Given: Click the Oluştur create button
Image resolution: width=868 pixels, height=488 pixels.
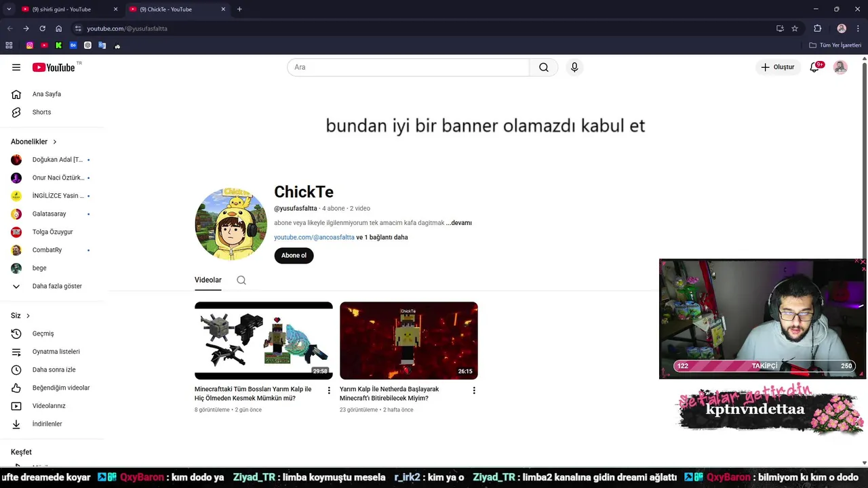Looking at the screenshot, I should click(777, 67).
